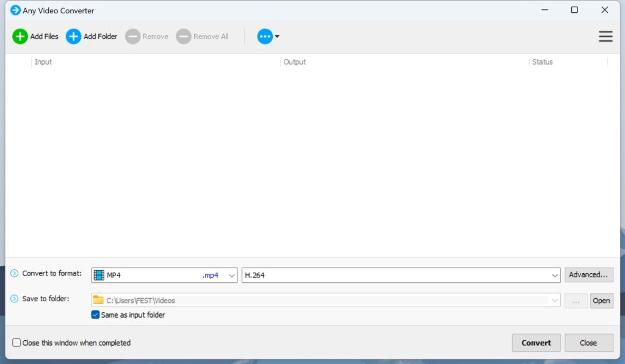625x364 pixels.
Task: Click the Any Video Converter app logo
Action: [x=15, y=10]
